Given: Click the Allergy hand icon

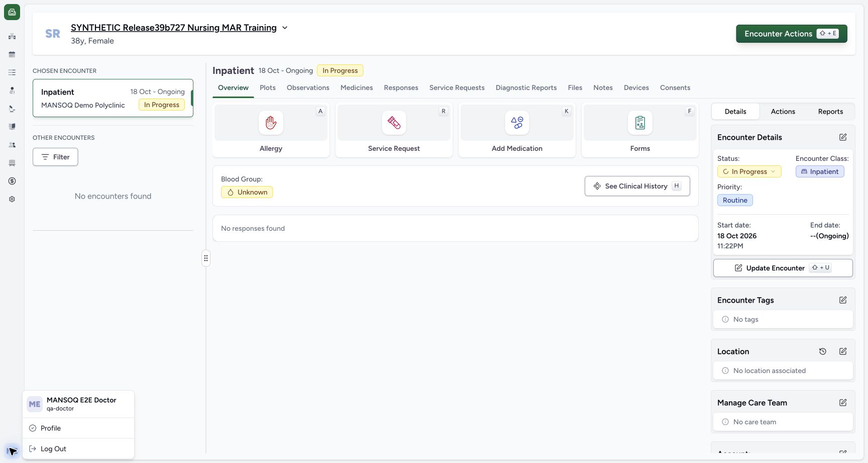Looking at the screenshot, I should 271,123.
